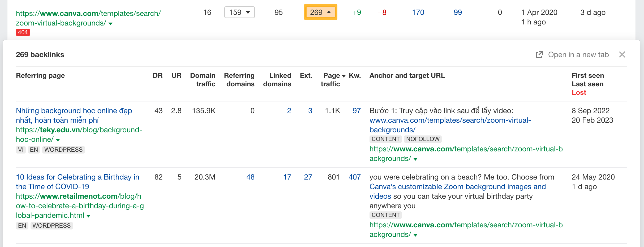Click the red 'Lost' header label
This screenshot has height=247, width=644.
[x=579, y=92]
